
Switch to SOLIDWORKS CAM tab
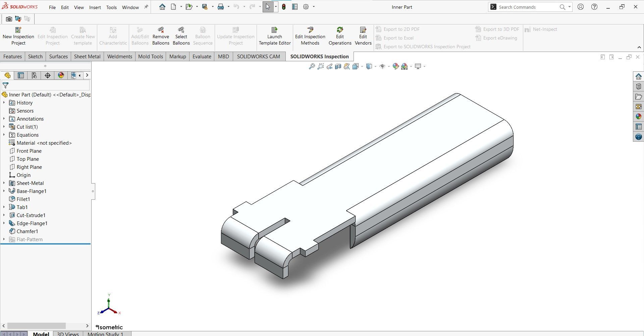point(258,56)
